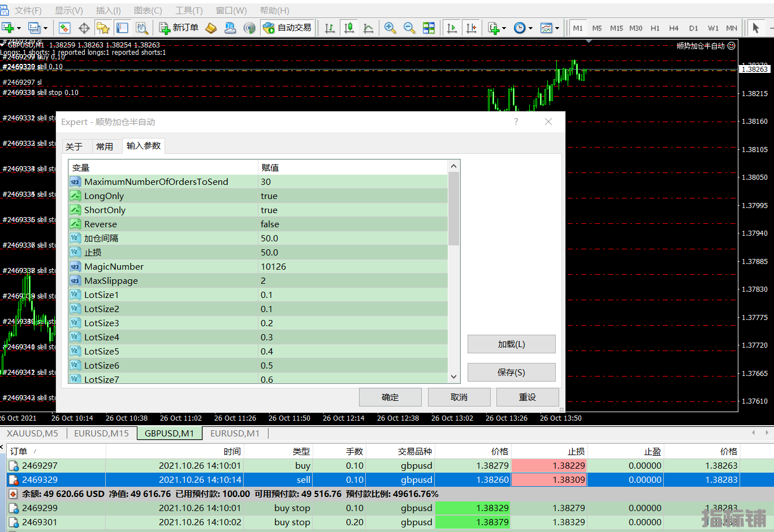Zoom out on the chart
774x532 pixels.
pyautogui.click(x=409, y=28)
